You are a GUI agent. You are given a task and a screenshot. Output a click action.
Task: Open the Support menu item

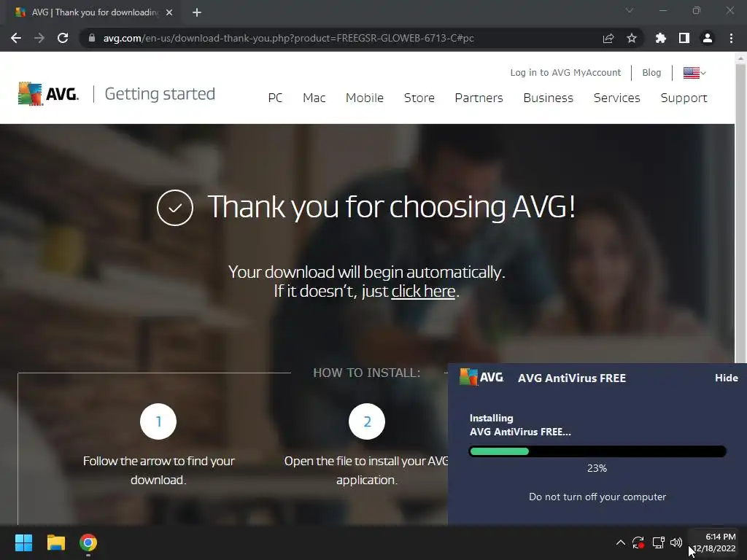[x=684, y=98]
